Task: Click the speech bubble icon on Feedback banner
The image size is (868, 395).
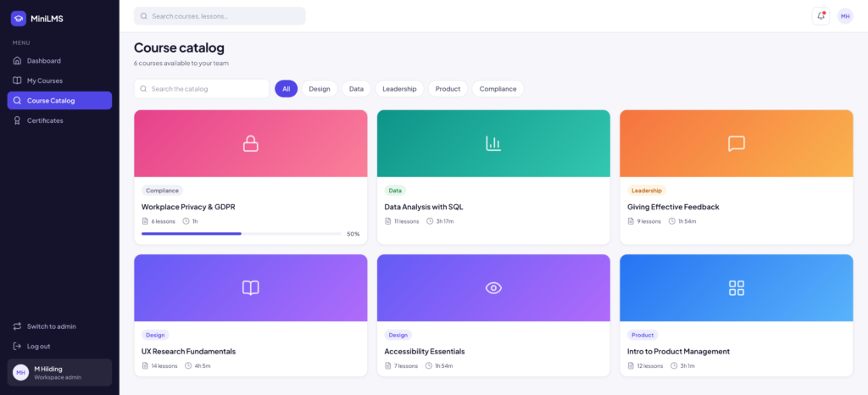Action: [737, 144]
